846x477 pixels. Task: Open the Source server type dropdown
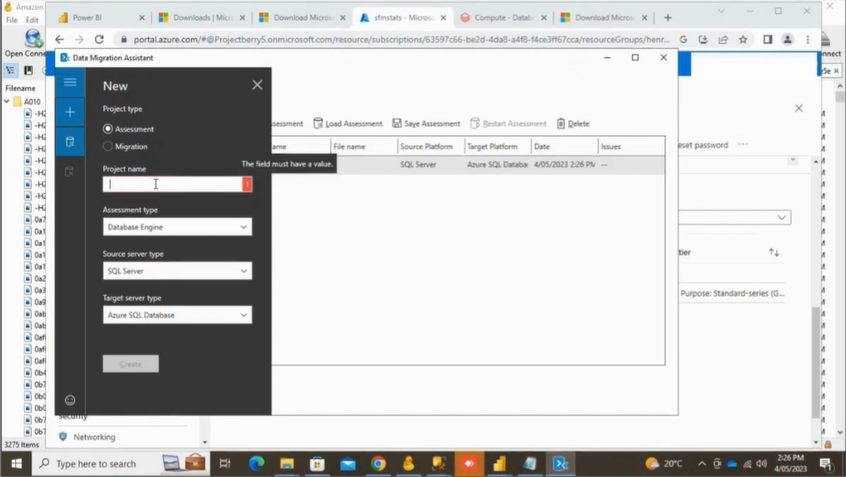[x=178, y=271]
